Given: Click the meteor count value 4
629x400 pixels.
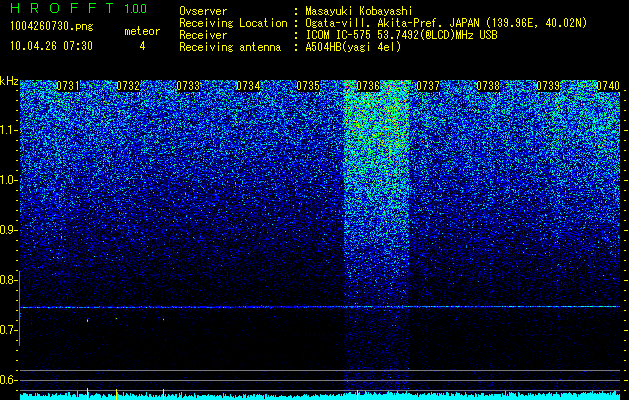Looking at the screenshot, I should click(x=142, y=46).
